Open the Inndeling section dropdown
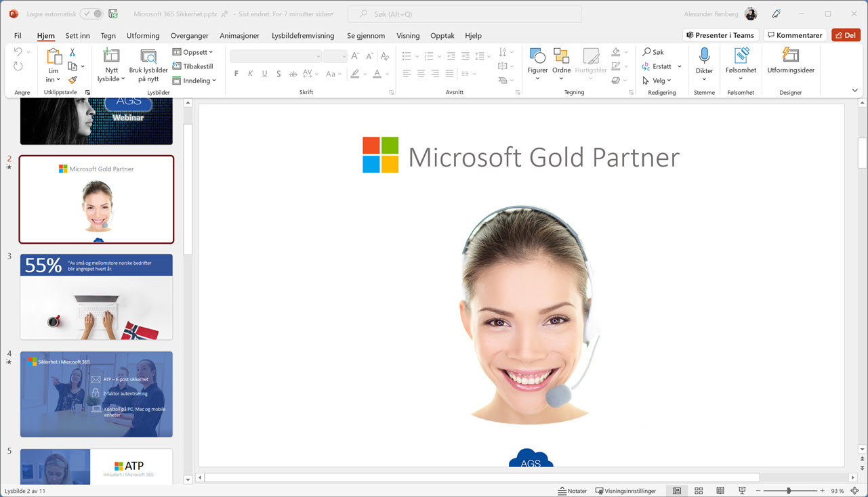 click(194, 81)
